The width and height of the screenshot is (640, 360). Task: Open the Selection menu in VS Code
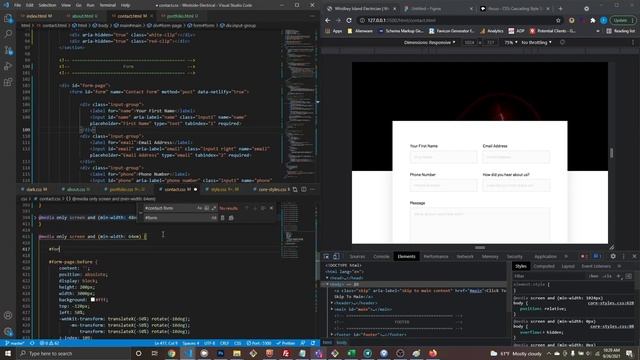[x=47, y=5]
